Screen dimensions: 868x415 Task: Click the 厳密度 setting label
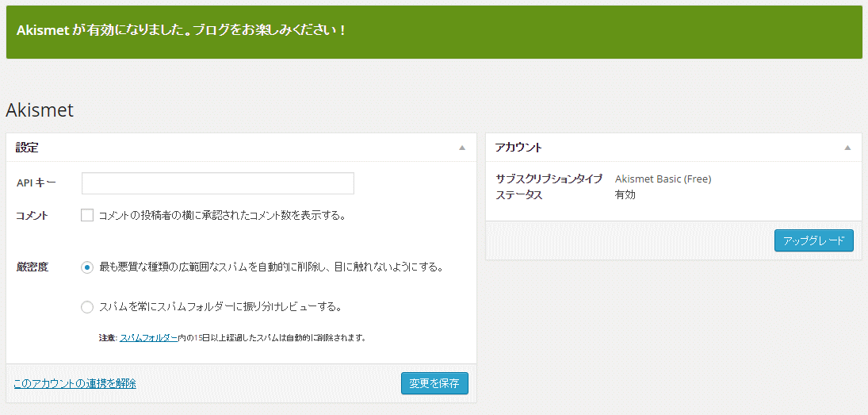[x=33, y=267]
